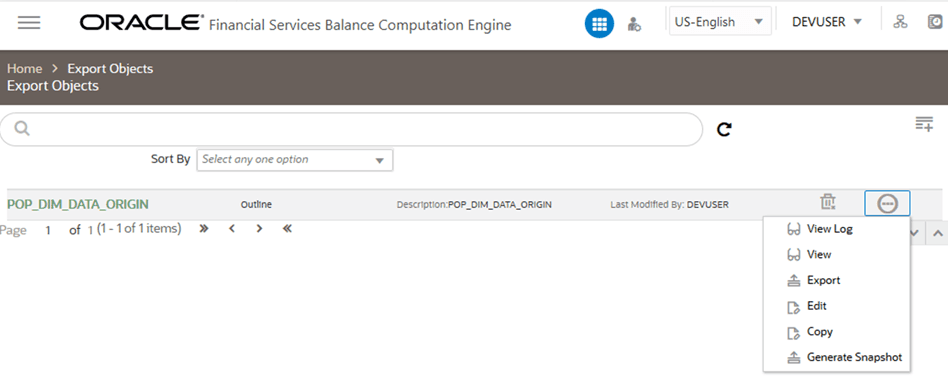Image resolution: width=948 pixels, height=382 pixels.
Task: Delete the POP_DIM_DATA_ORIGIN entry
Action: [828, 202]
